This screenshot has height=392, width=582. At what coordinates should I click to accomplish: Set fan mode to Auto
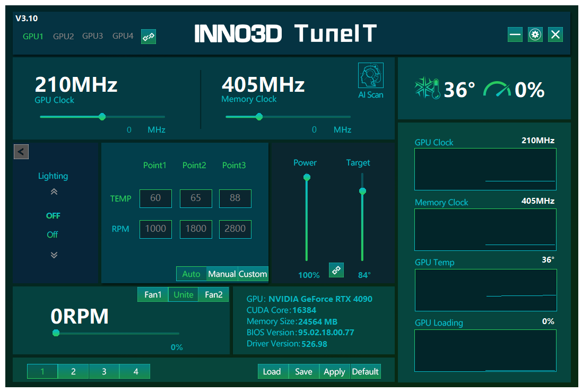[191, 274]
